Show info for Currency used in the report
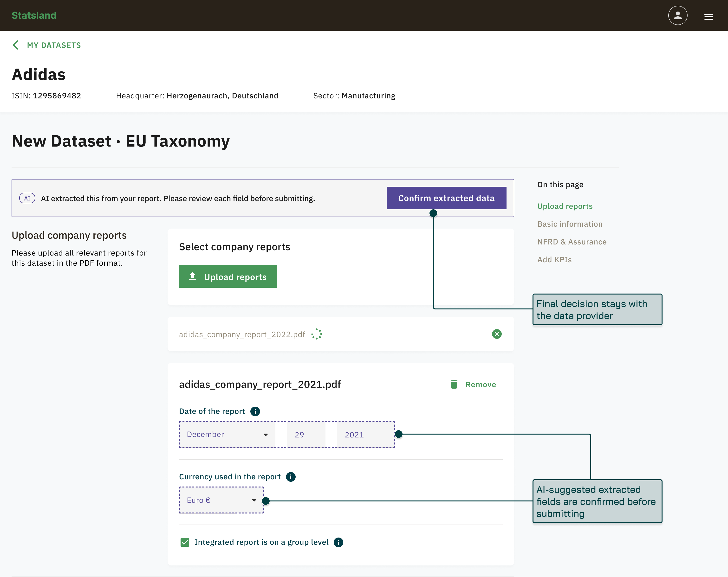The image size is (728, 577). [290, 477]
